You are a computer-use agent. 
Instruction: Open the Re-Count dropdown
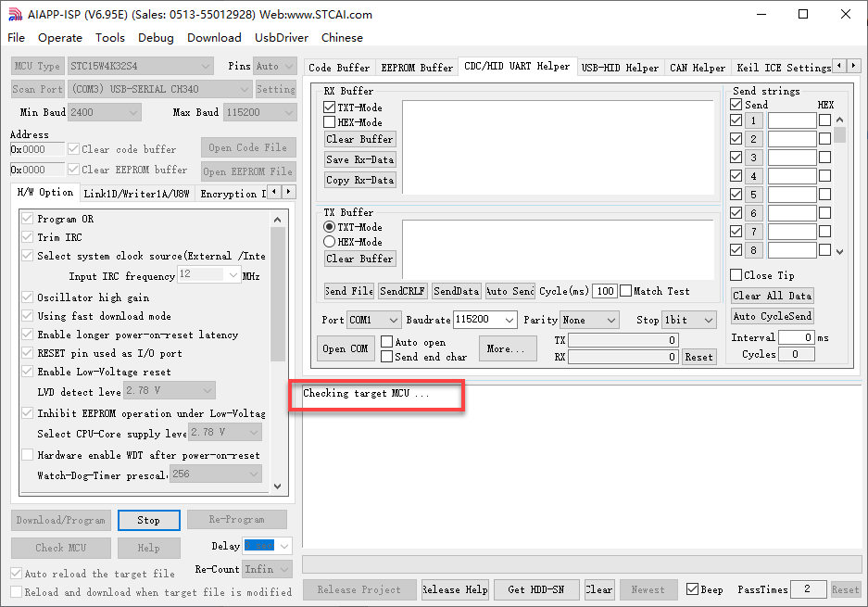pos(268,569)
